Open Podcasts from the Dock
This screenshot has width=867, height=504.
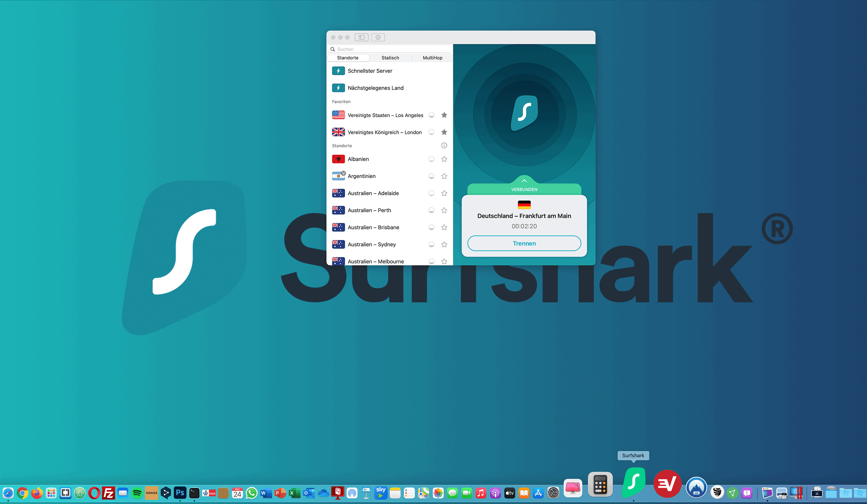(495, 493)
